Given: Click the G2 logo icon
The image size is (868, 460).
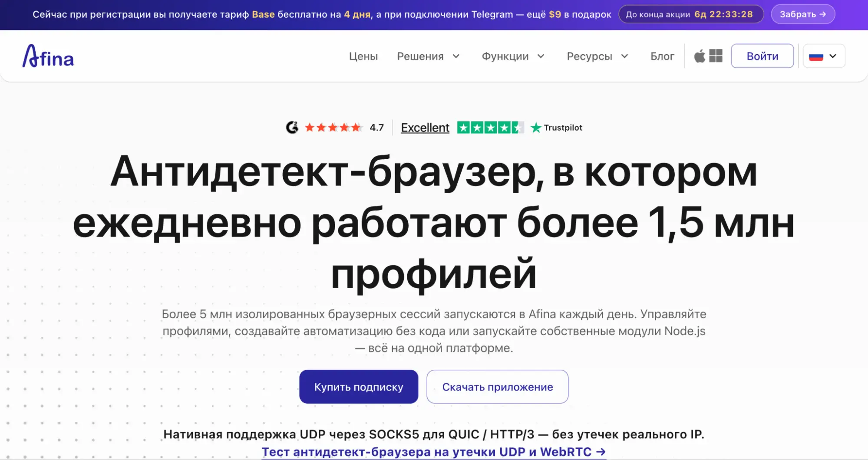Looking at the screenshot, I should click(292, 128).
